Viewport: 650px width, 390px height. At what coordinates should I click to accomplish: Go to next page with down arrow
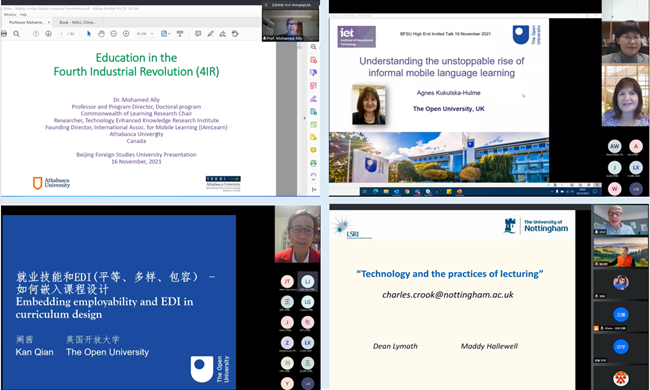click(x=49, y=34)
